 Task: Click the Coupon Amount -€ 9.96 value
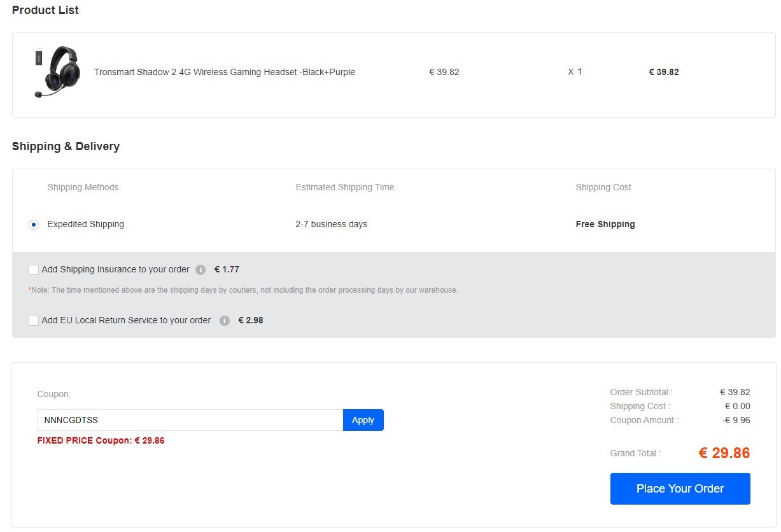point(736,420)
